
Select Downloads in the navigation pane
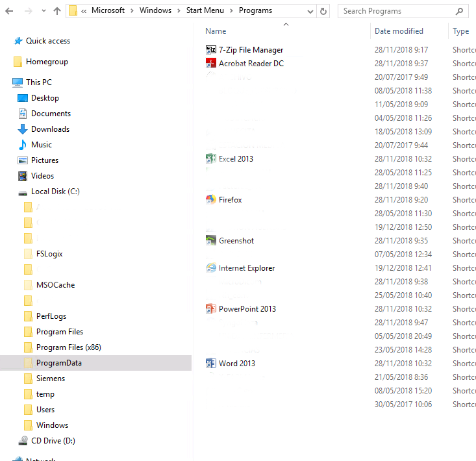50,129
